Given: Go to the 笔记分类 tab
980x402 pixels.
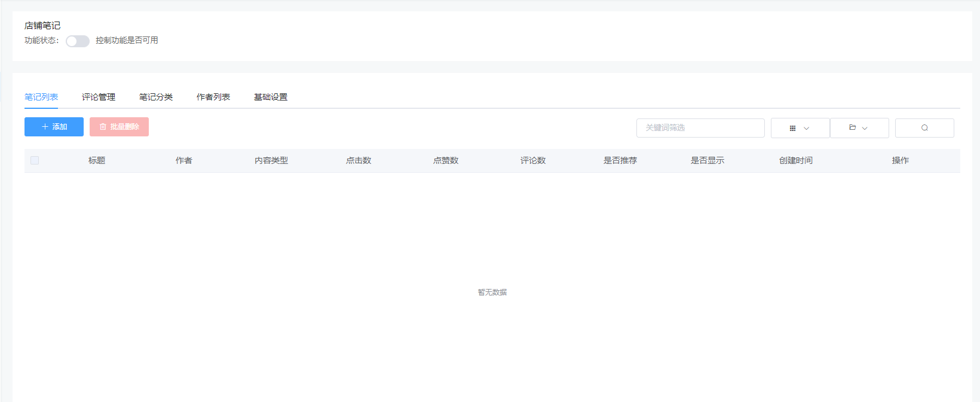Looking at the screenshot, I should tap(156, 97).
